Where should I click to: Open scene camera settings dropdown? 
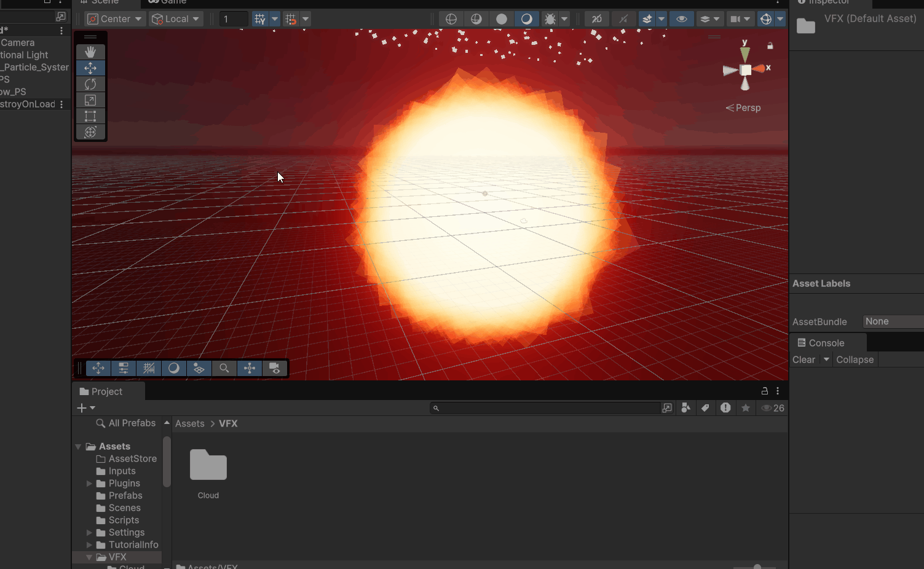tap(740, 19)
